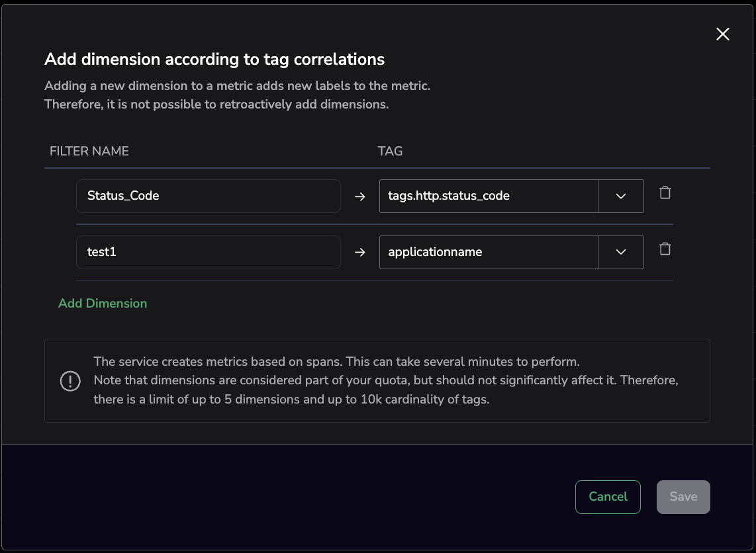Image resolution: width=756 pixels, height=553 pixels.
Task: Click the FILTER NAME column header
Action: tap(89, 151)
